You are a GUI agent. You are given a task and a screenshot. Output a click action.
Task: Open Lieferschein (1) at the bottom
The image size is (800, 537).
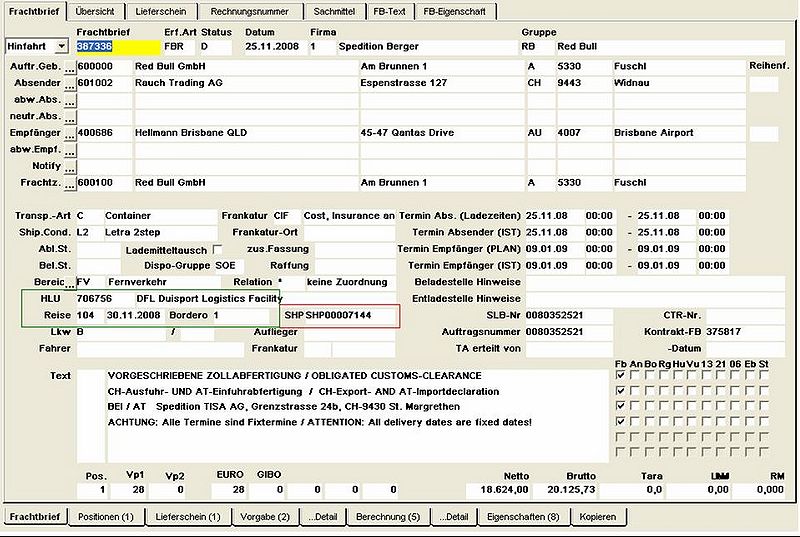click(188, 517)
